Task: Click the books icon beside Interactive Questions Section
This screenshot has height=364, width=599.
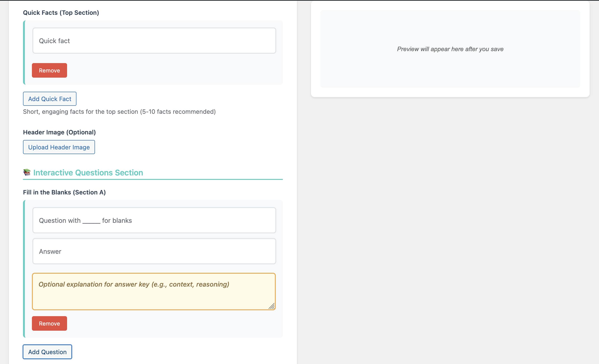Action: tap(27, 172)
